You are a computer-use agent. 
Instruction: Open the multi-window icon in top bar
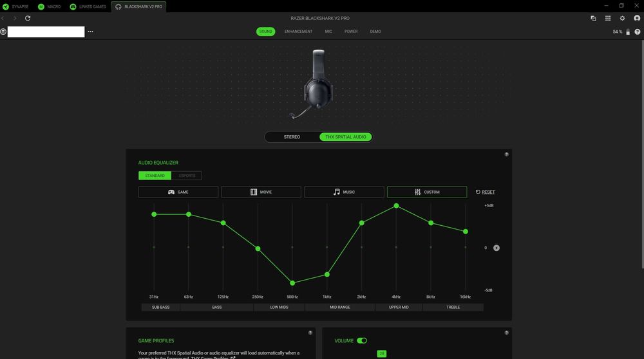[593, 18]
